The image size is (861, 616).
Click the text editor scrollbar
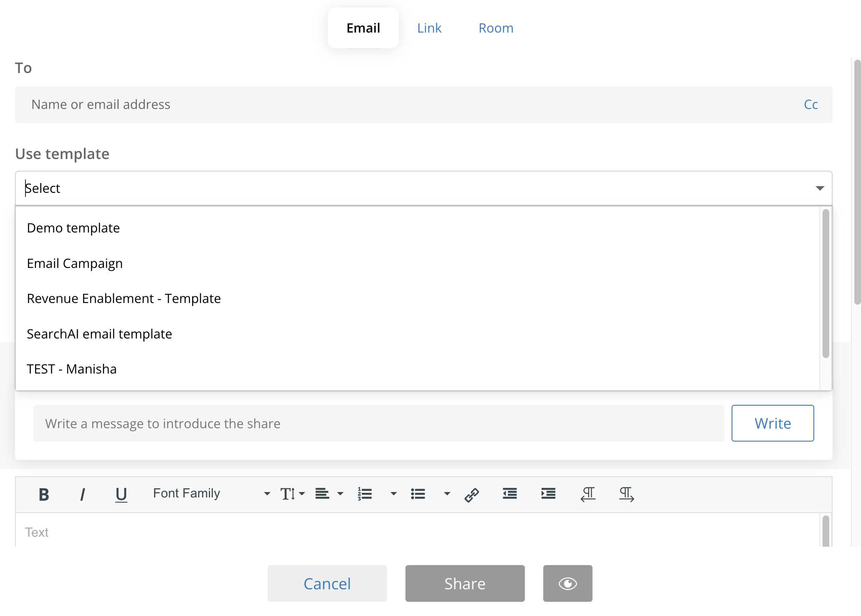tap(826, 531)
